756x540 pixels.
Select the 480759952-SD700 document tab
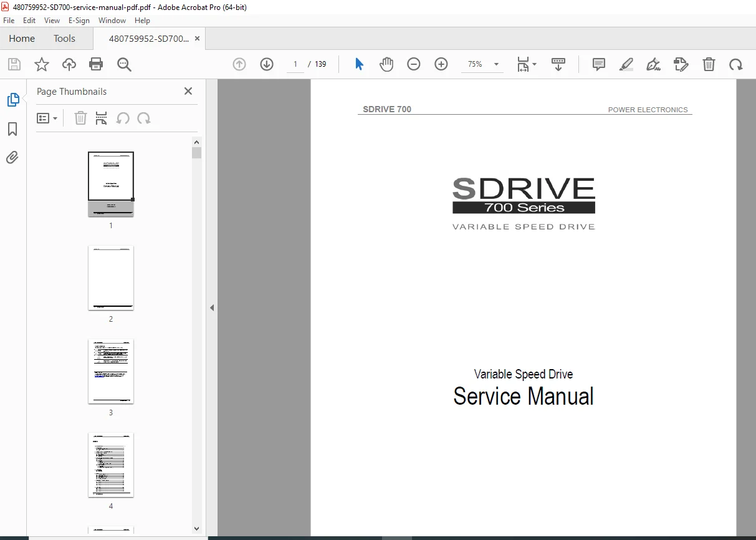tap(148, 38)
